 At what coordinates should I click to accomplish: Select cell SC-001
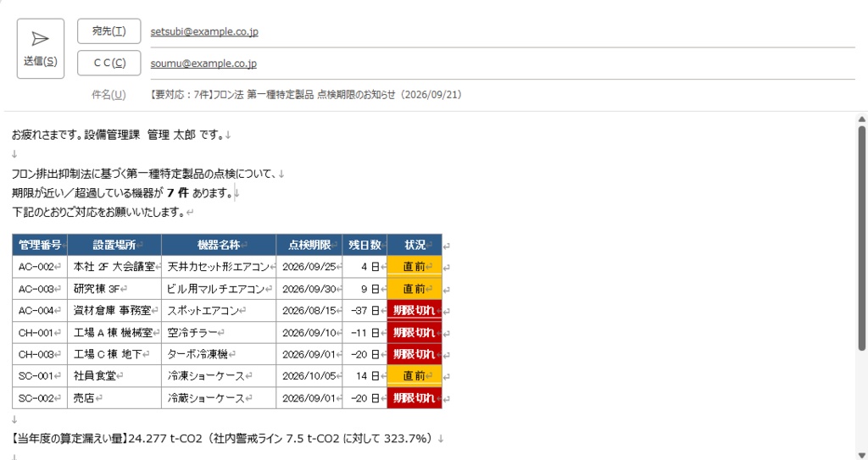coord(40,376)
